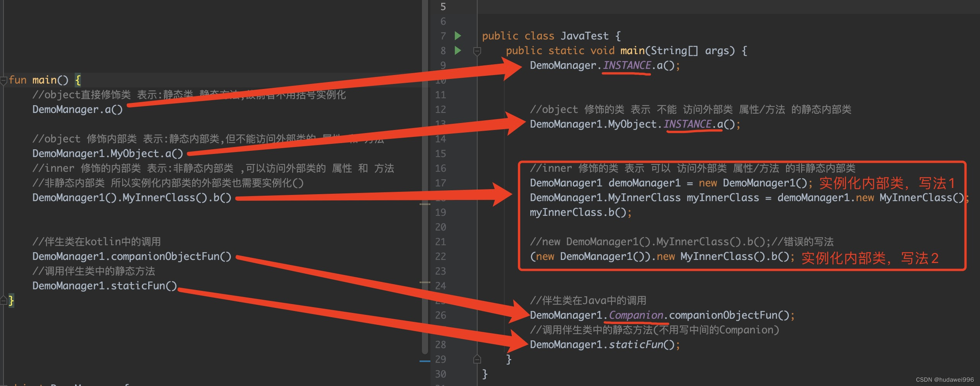Run the JavaTest class via the gutter run icon
980x386 pixels.
click(458, 36)
